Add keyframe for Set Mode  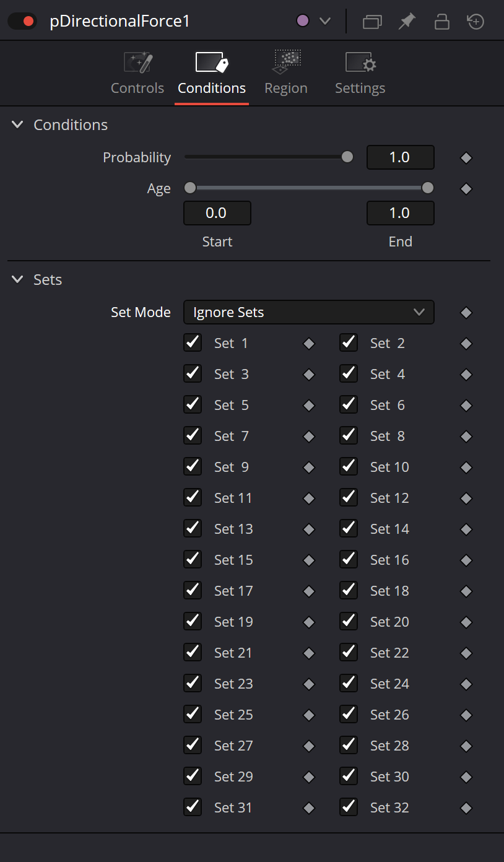467,313
